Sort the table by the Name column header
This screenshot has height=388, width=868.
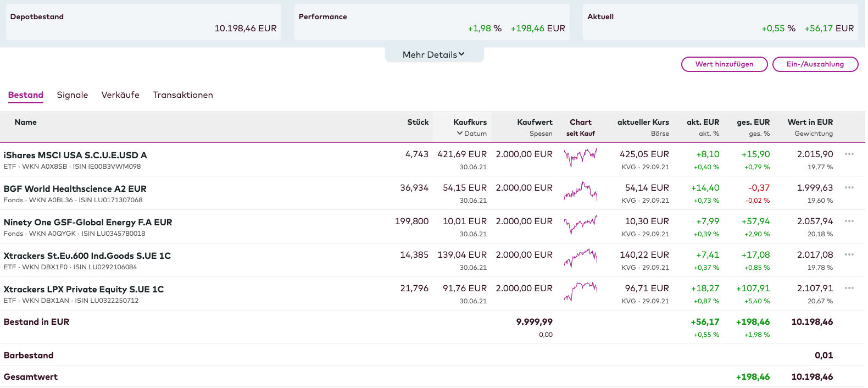click(x=26, y=123)
